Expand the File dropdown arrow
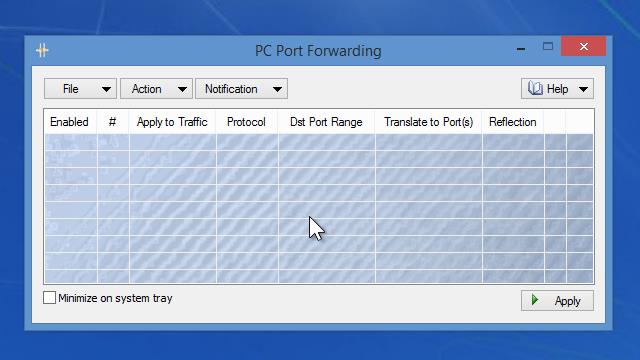Viewport: 640px width, 360px height. [x=106, y=89]
